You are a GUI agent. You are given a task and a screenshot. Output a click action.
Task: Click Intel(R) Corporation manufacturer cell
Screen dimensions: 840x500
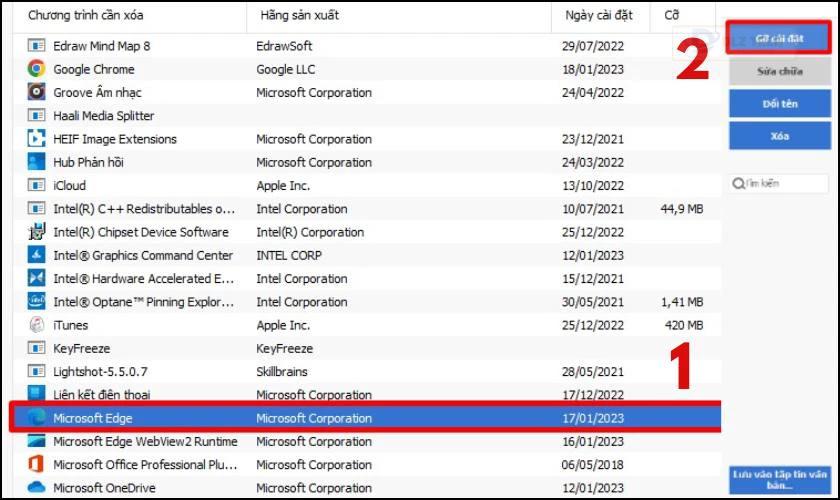coord(310,232)
